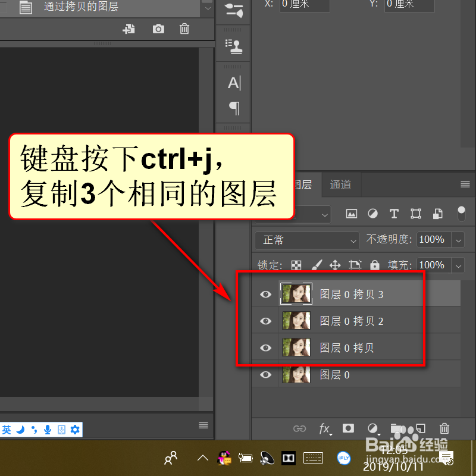
Task: Open the Character panel icon
Action: [x=234, y=83]
